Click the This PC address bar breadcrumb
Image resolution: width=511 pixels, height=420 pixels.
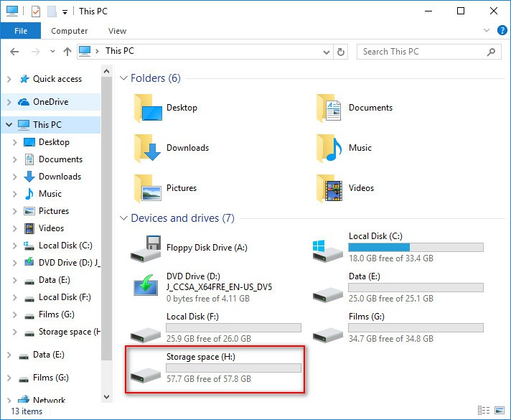pos(120,51)
